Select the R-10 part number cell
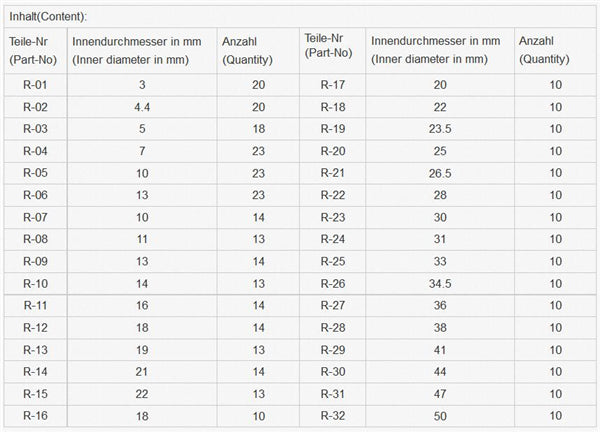Image resolution: width=600 pixels, height=432 pixels. click(x=35, y=283)
